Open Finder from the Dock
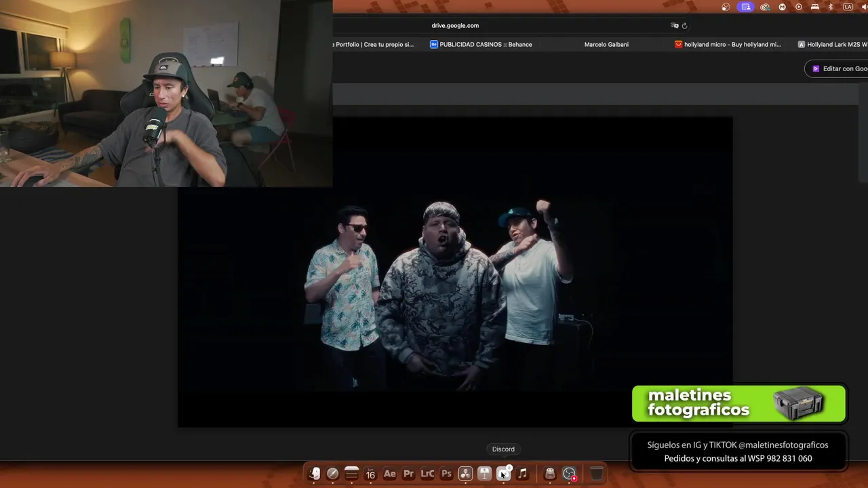This screenshot has height=488, width=868. point(314,474)
